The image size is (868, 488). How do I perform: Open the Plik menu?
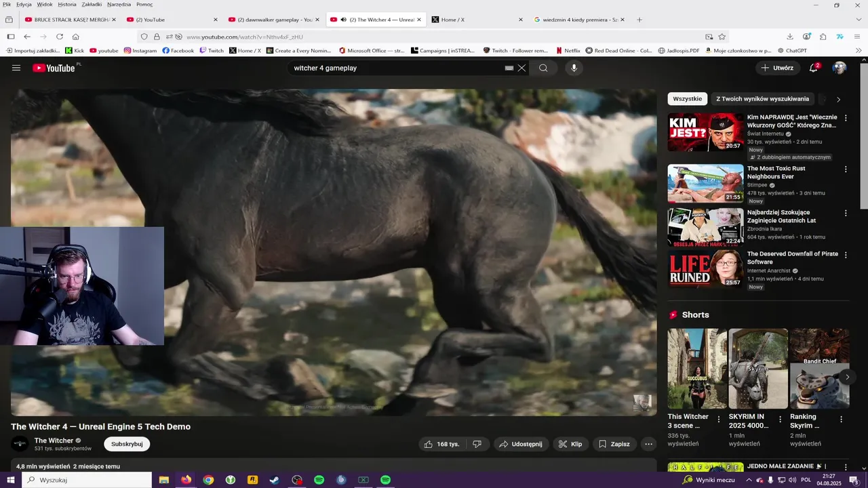pos(7,4)
